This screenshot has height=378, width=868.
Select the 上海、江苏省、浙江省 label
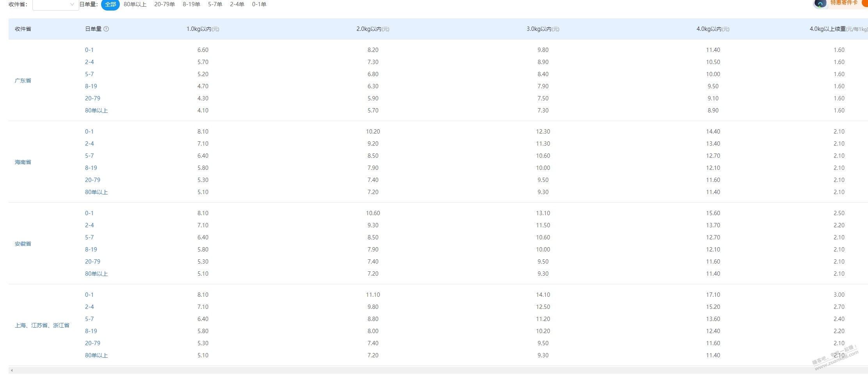coord(42,325)
